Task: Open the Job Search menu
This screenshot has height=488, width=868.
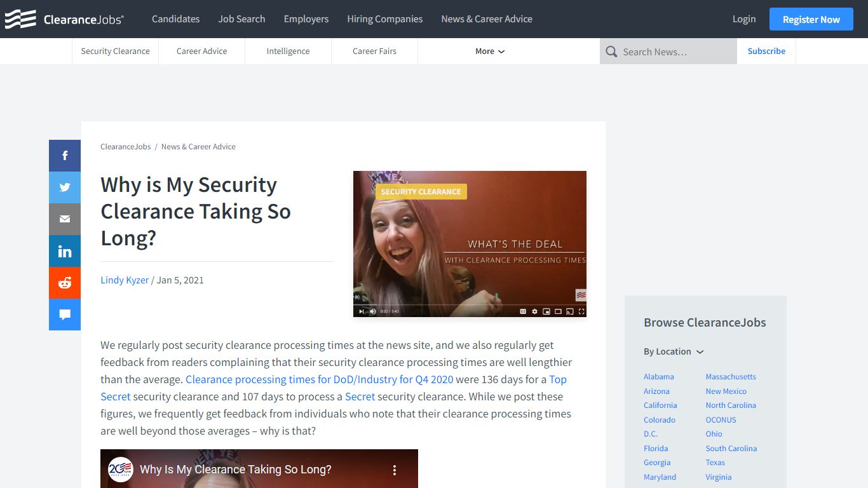Action: [x=241, y=19]
